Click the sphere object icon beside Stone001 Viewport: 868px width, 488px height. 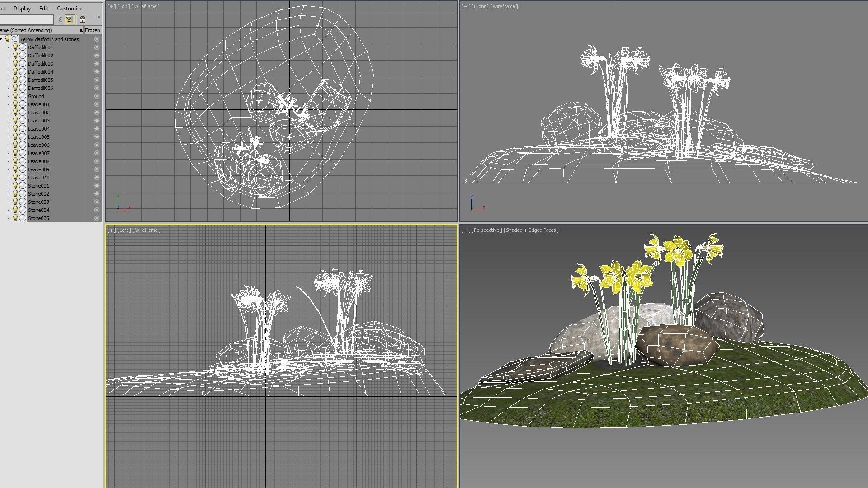coord(23,186)
